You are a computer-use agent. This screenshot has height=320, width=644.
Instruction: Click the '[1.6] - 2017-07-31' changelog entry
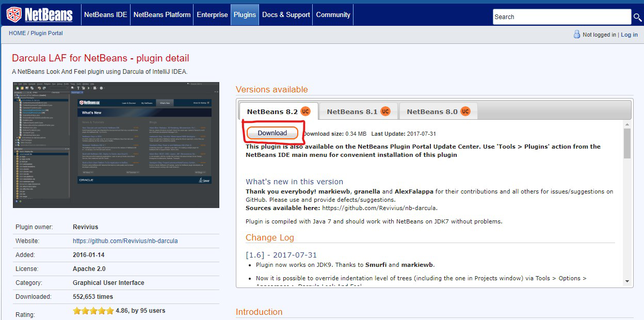(281, 255)
